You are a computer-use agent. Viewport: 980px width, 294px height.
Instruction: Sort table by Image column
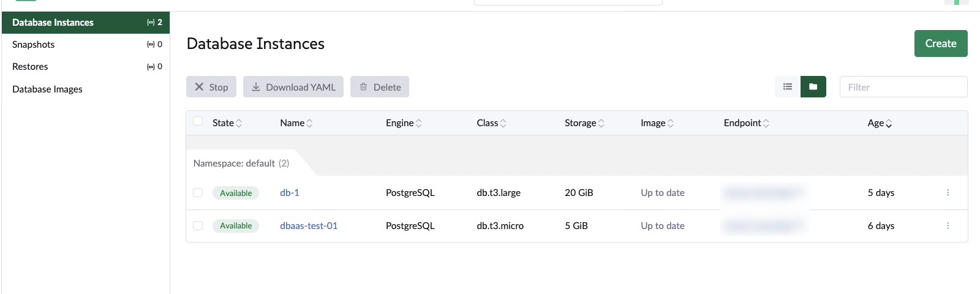[x=657, y=123]
